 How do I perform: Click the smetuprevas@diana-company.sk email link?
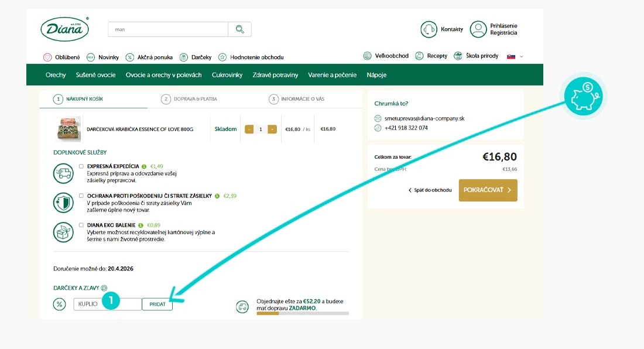424,118
